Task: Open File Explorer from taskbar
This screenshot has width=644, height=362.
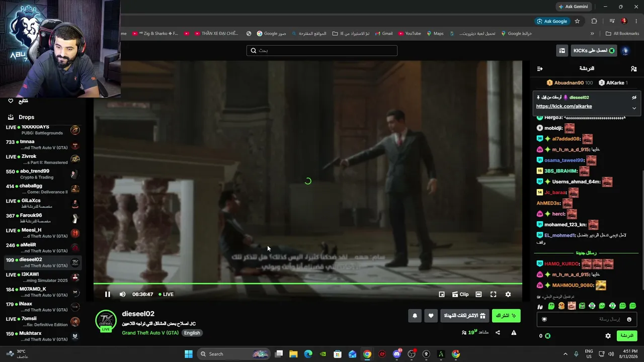Action: tap(293, 354)
